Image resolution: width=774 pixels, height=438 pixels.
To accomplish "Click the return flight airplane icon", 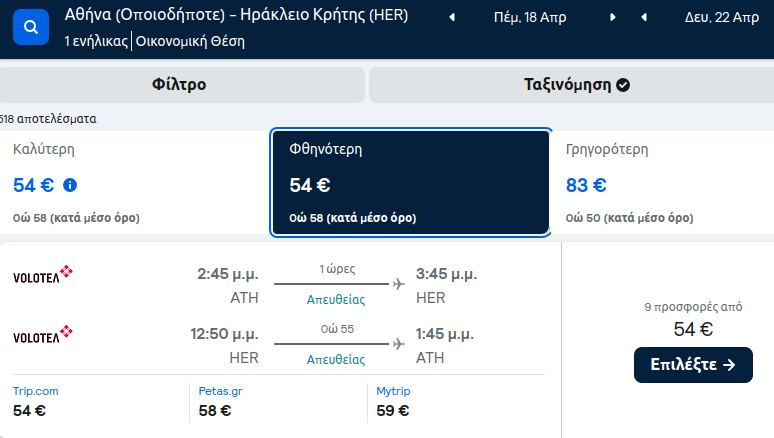I will (x=398, y=344).
